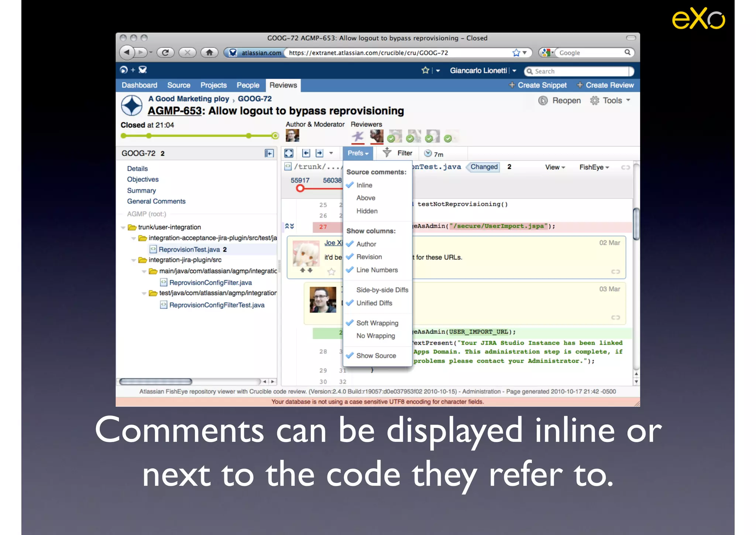The width and height of the screenshot is (756, 535).
Task: Toggle full screen diff view icon
Action: [x=289, y=153]
